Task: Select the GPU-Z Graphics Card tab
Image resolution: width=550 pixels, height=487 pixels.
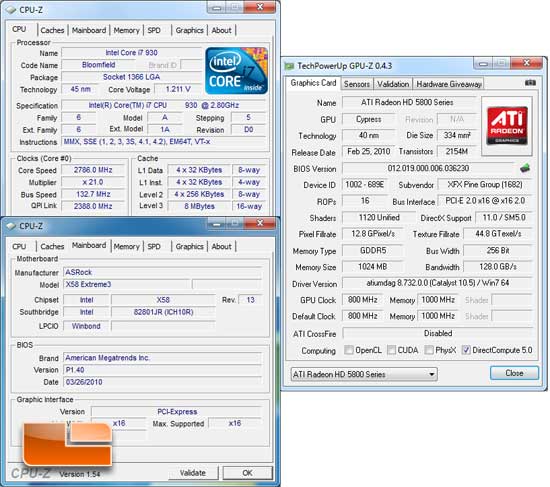Action: (x=313, y=83)
